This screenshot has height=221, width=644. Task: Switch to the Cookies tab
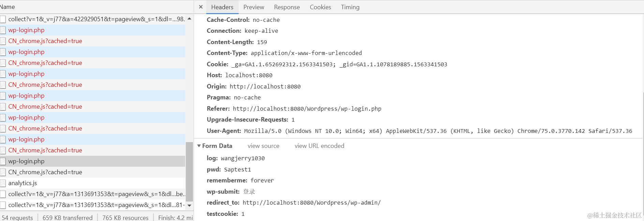pos(320,7)
